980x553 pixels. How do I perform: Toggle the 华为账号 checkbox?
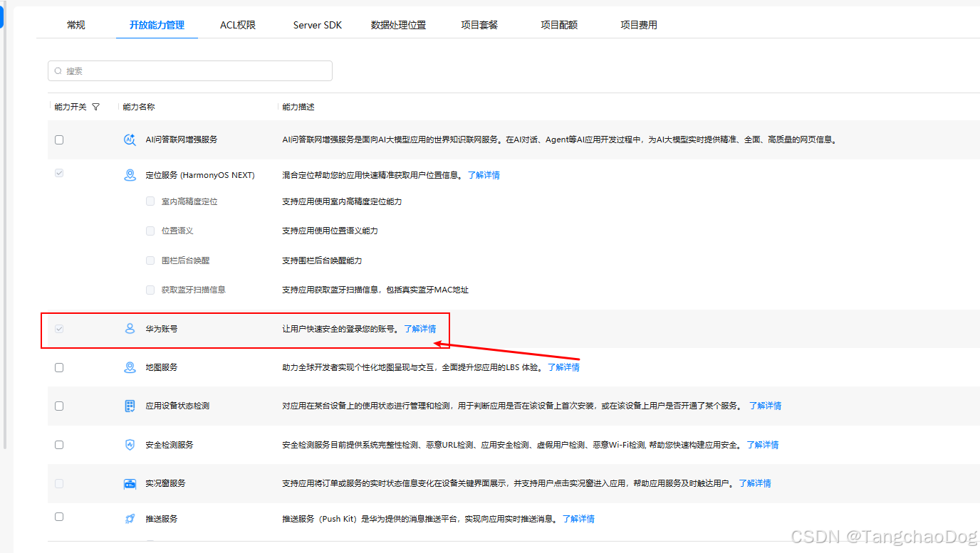tap(59, 329)
